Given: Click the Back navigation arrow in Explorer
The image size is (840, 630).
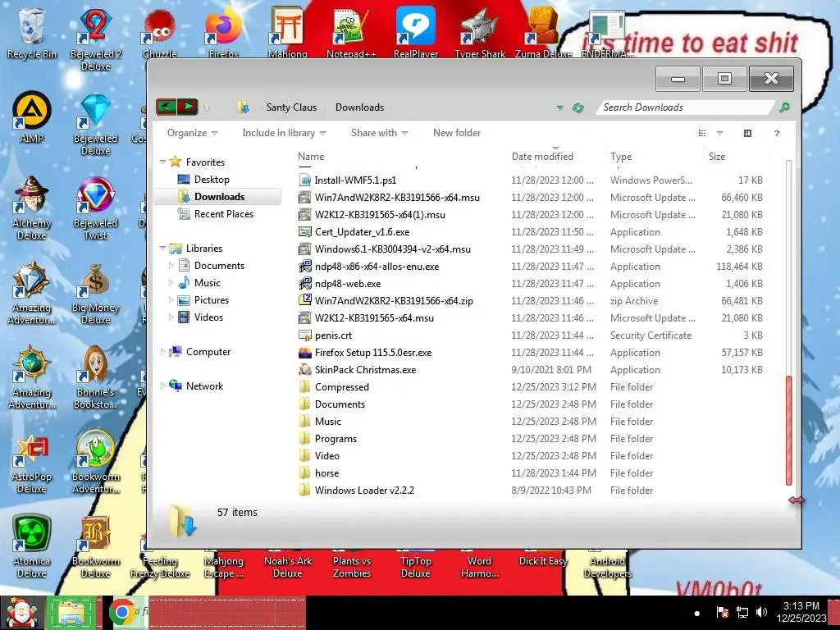Looking at the screenshot, I should (x=166, y=107).
